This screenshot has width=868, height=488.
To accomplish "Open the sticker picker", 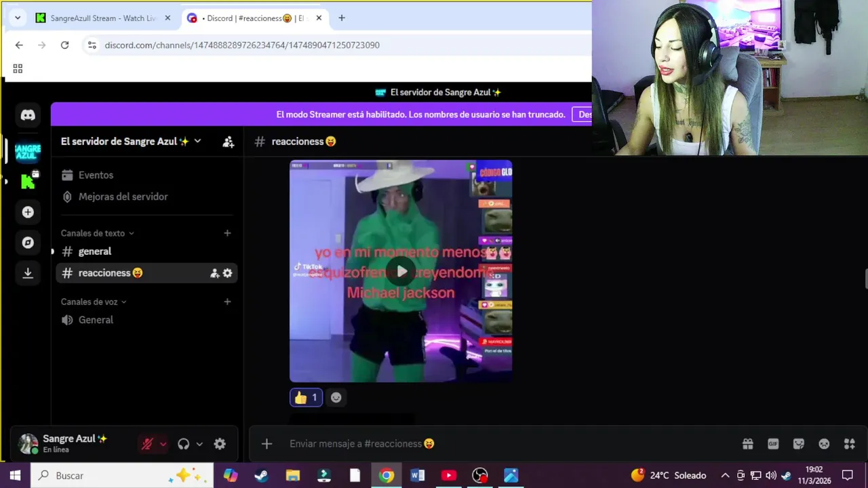I will tap(799, 444).
